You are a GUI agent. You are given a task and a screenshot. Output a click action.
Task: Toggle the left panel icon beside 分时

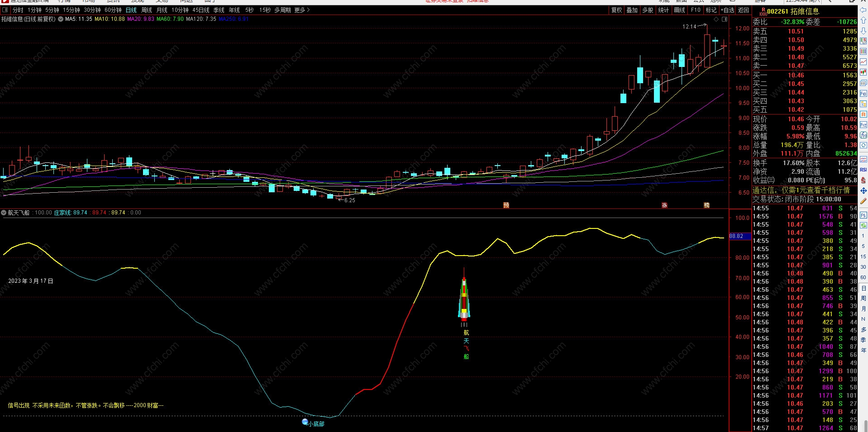(5, 10)
